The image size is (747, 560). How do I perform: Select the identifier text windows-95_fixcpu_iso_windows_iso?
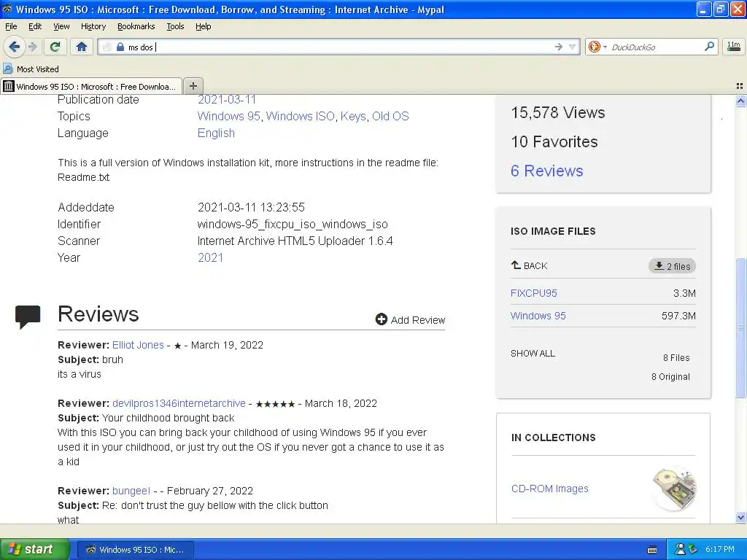[x=293, y=225]
